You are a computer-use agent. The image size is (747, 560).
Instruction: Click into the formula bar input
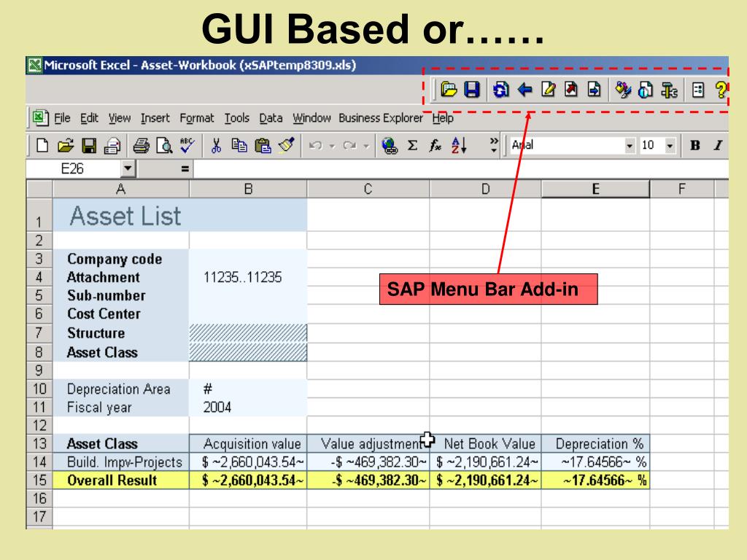point(461,168)
